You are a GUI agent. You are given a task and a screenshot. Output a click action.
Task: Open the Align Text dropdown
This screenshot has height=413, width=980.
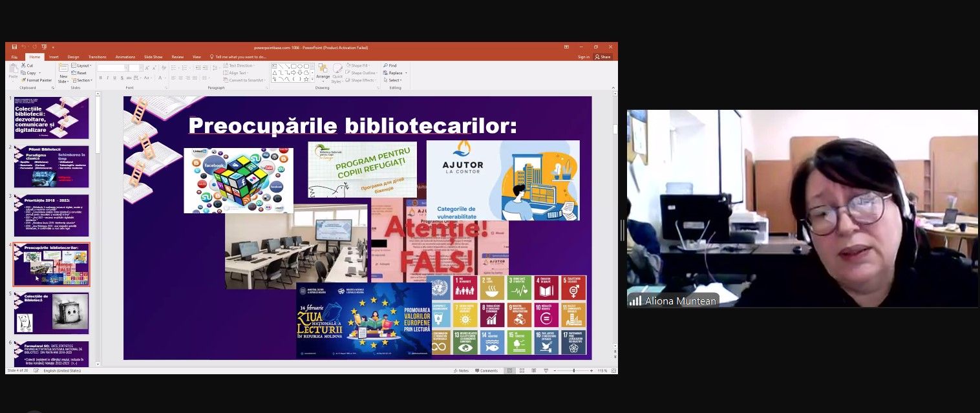pos(236,73)
